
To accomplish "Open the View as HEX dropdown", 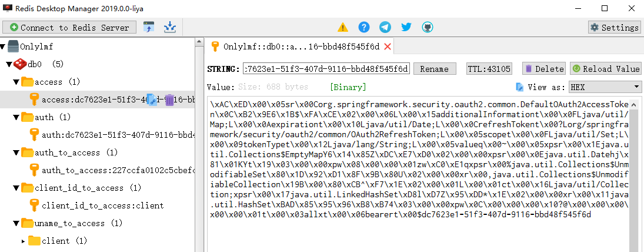I will coord(605,87).
